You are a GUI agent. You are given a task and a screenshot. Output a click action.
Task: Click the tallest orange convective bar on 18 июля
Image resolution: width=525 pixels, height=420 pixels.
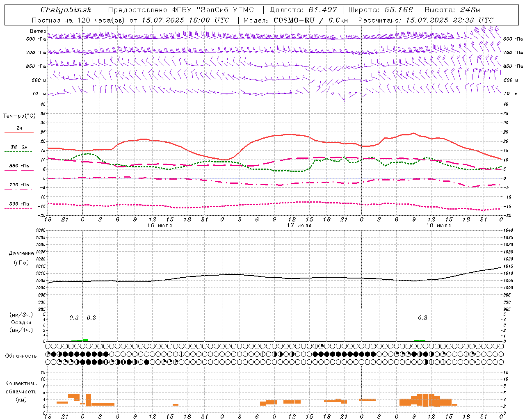[425, 400]
